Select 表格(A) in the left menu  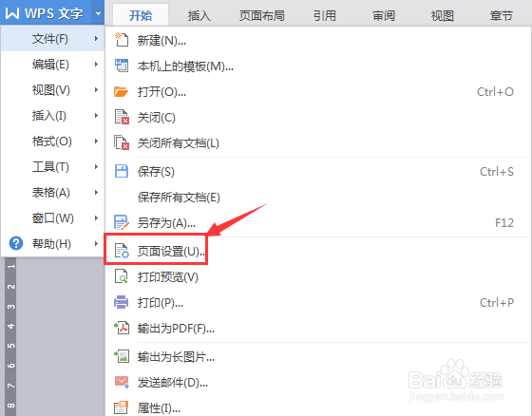(x=52, y=193)
